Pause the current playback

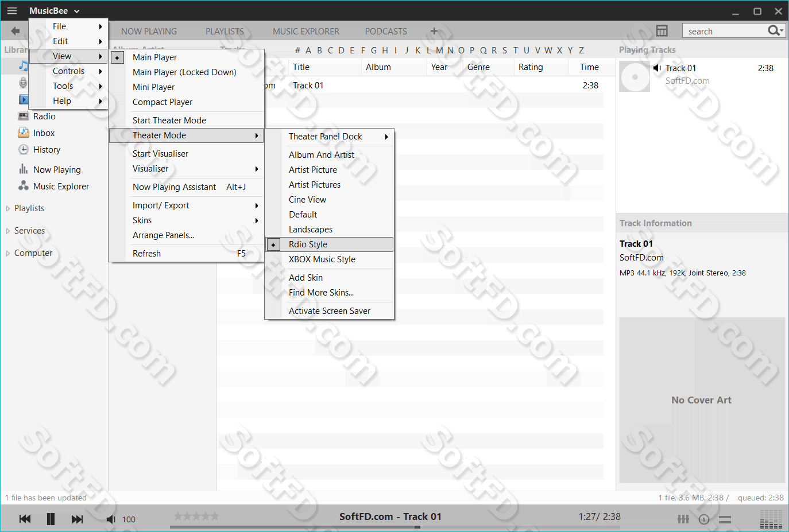tap(51, 519)
